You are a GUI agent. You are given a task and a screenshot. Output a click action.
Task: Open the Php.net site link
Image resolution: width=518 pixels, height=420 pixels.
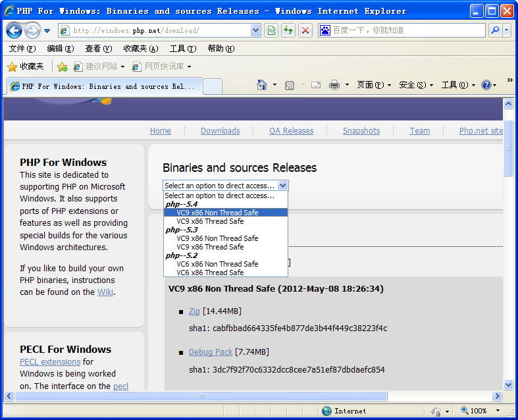click(x=480, y=131)
